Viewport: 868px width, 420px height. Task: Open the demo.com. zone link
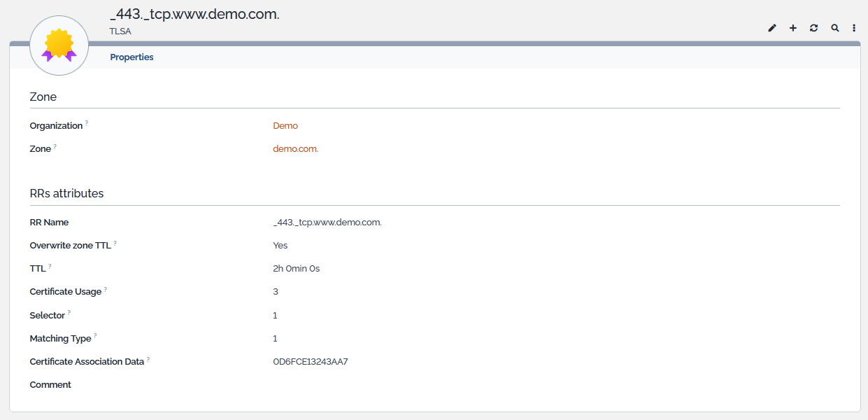point(295,149)
